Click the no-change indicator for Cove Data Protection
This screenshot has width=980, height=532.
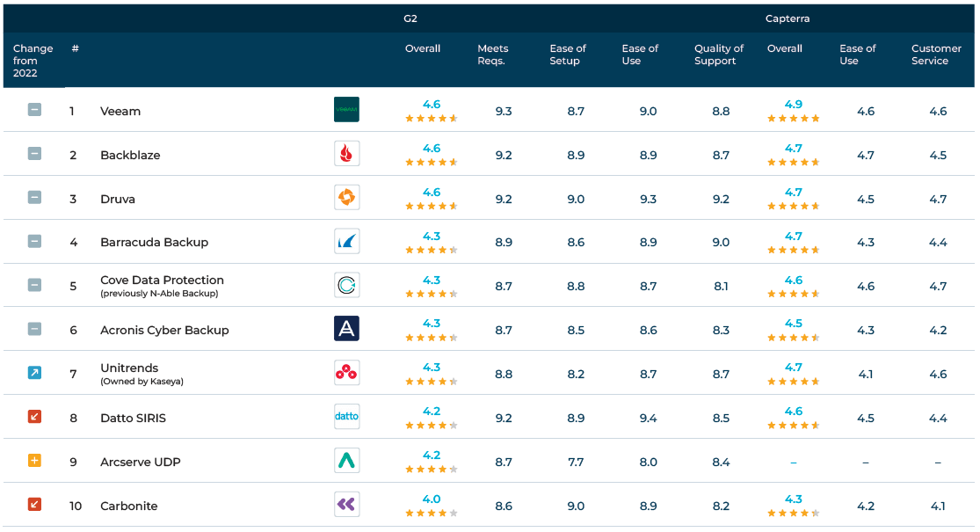click(34, 285)
